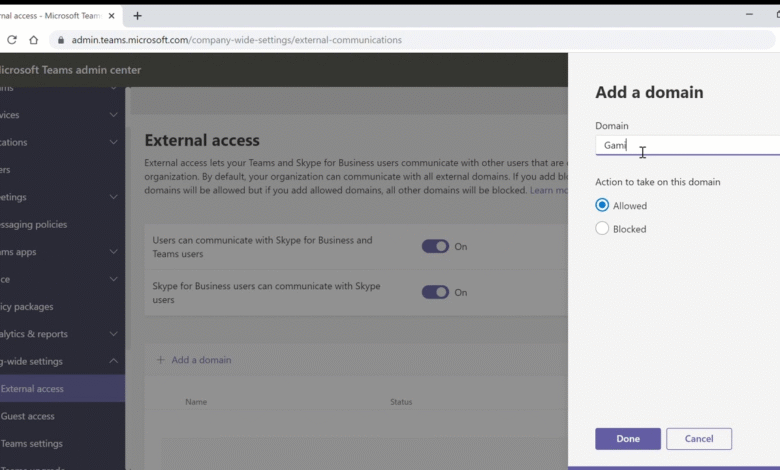This screenshot has width=780, height=470.
Task: Select the Blocked radio option
Action: pyautogui.click(x=602, y=228)
